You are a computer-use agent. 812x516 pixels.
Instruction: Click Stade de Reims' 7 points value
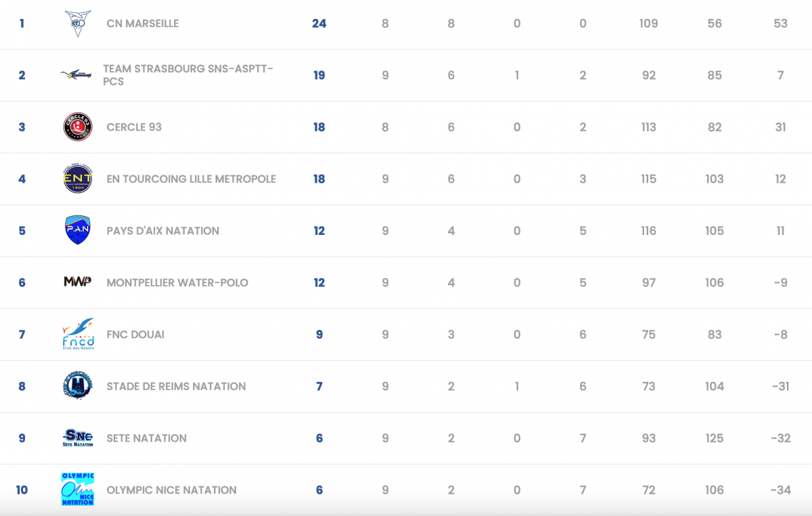pos(319,387)
